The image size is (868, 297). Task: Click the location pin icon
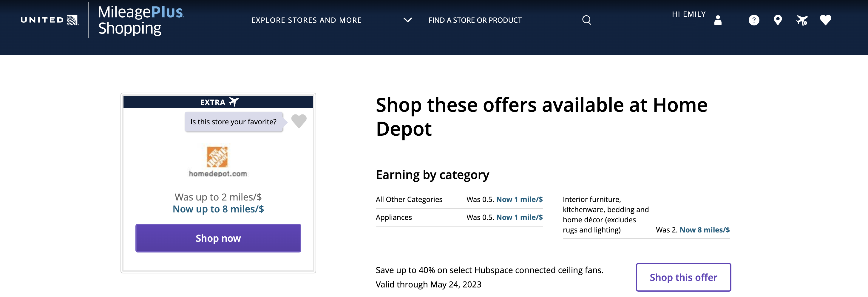pyautogui.click(x=778, y=20)
